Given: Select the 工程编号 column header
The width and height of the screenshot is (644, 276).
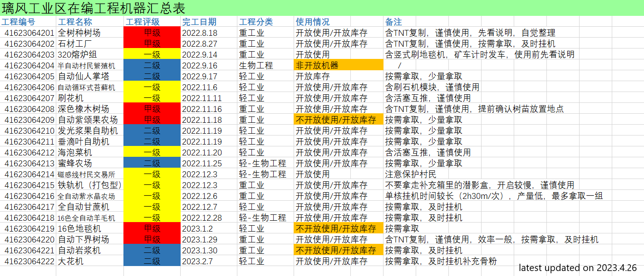Looking at the screenshot, I should pos(18,22).
